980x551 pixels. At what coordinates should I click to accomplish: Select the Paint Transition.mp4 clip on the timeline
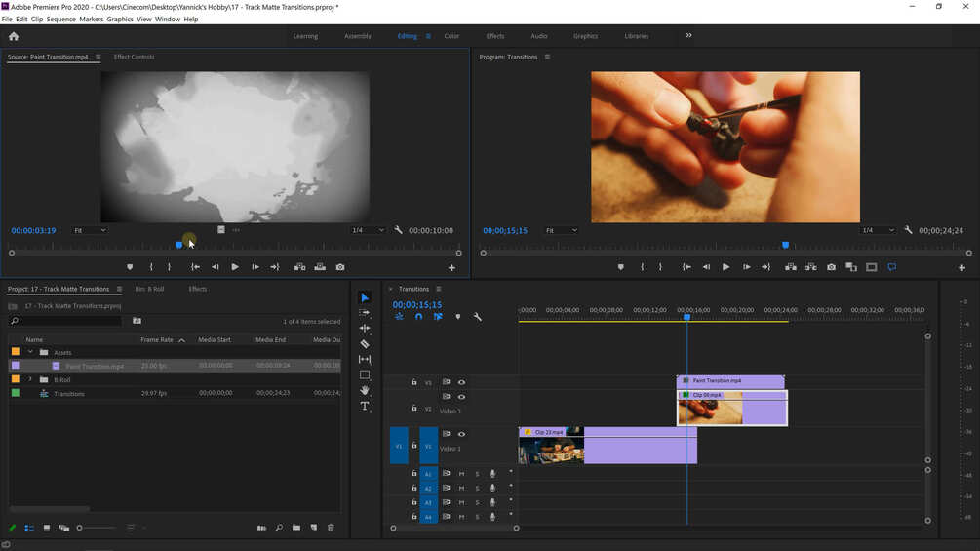pos(730,381)
